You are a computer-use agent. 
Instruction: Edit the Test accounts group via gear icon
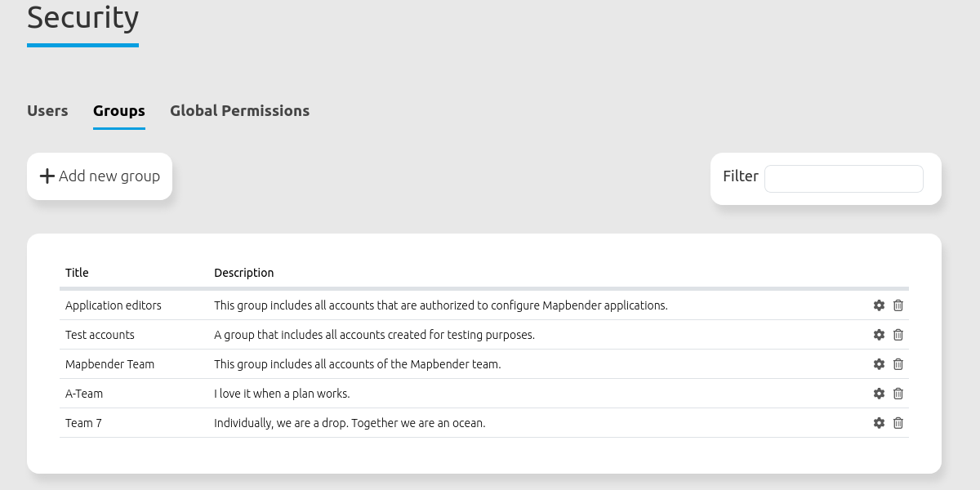[879, 335]
